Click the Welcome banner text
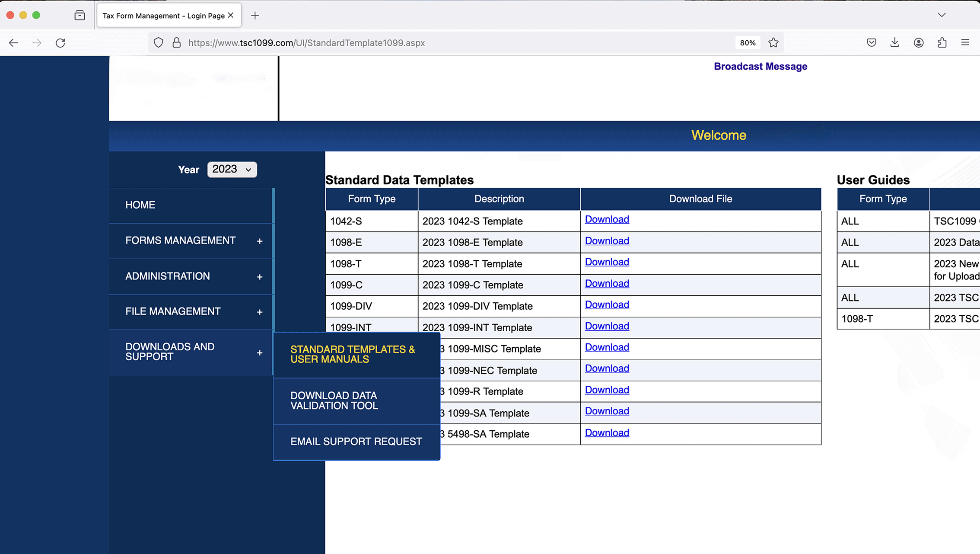980x554 pixels. [x=719, y=135]
